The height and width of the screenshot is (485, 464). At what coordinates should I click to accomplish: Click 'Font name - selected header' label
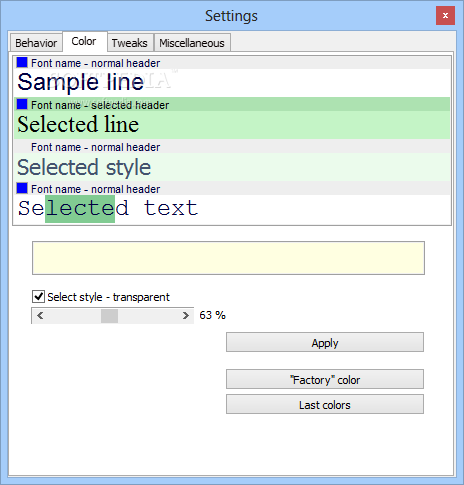coord(100,105)
